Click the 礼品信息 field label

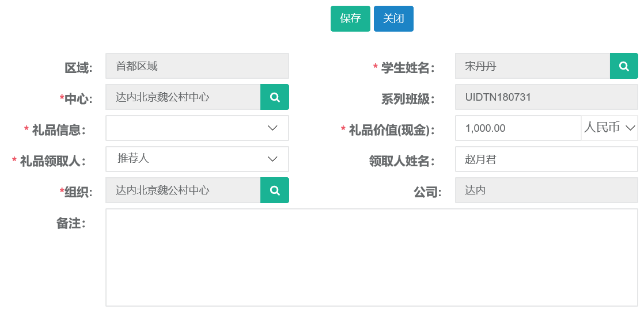(58, 130)
